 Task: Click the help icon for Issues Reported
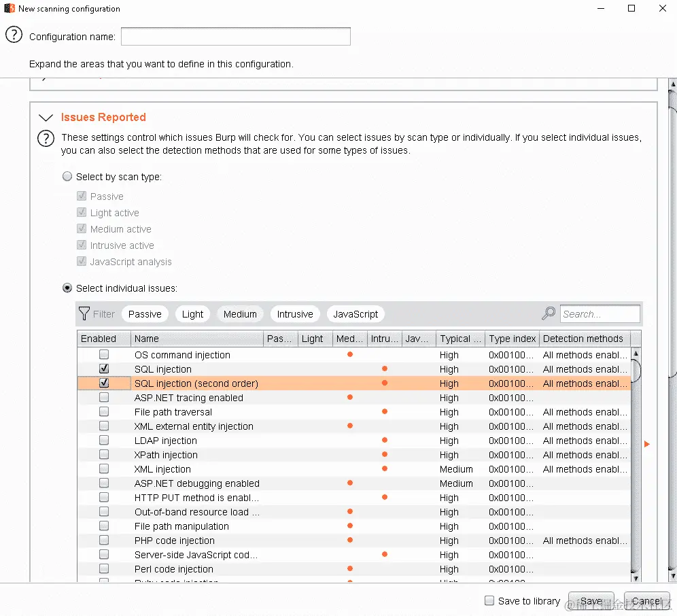coord(46,139)
